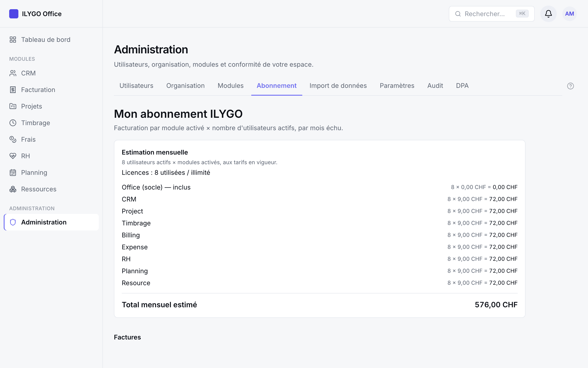Click Licences : 8 utilisées / illimité
This screenshot has height=368, width=588.
pos(166,172)
